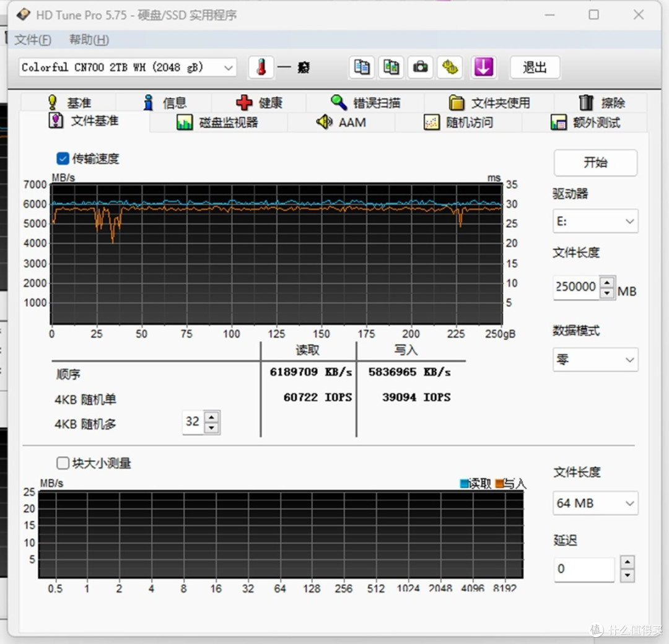Open the options gear icon

[x=450, y=67]
